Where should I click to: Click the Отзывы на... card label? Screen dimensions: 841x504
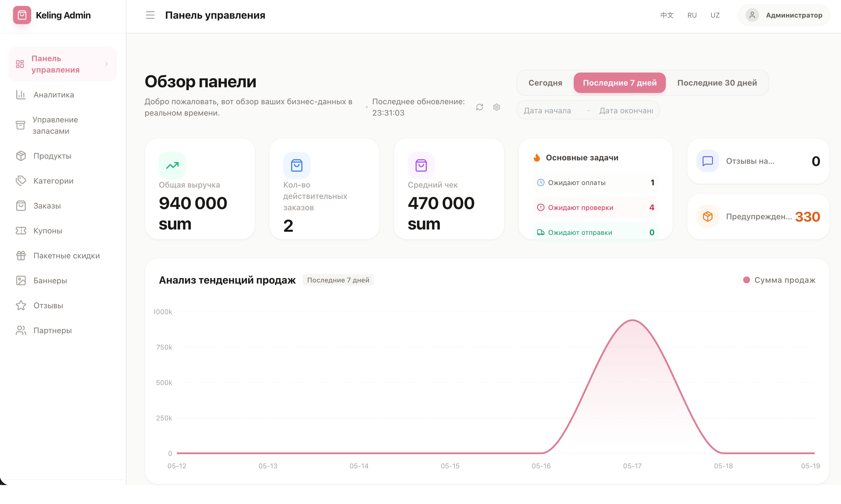tap(750, 161)
